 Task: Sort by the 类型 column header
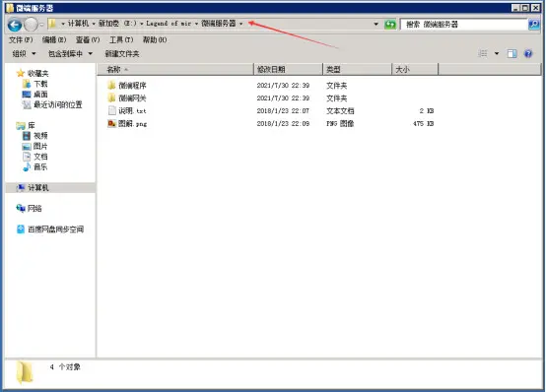(x=358, y=69)
